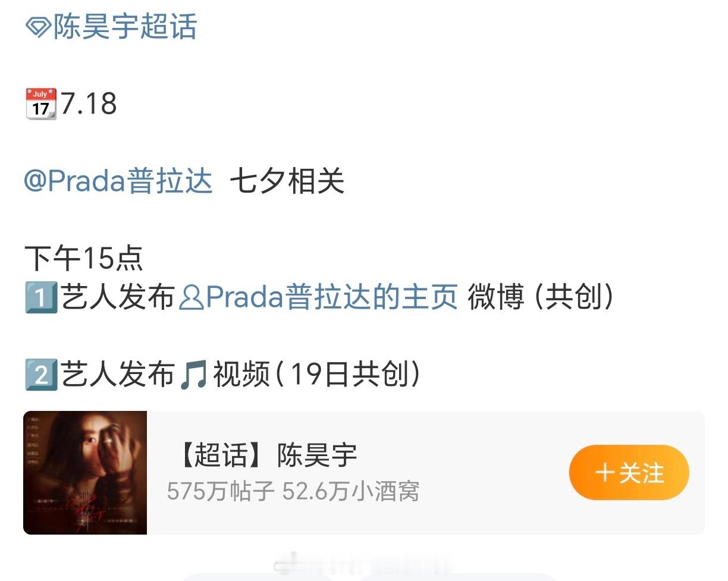Open the super topic card cover thumbnail
The width and height of the screenshot is (728, 581).
coord(85,473)
